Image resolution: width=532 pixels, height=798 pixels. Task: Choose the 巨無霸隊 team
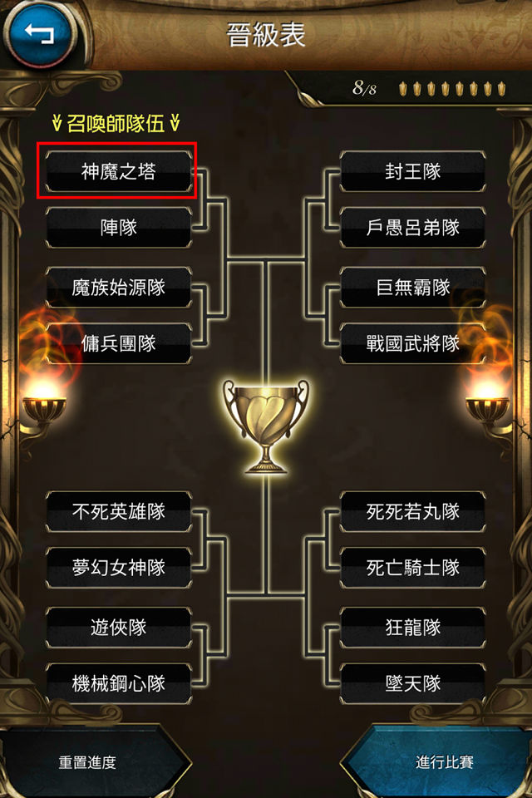(413, 288)
